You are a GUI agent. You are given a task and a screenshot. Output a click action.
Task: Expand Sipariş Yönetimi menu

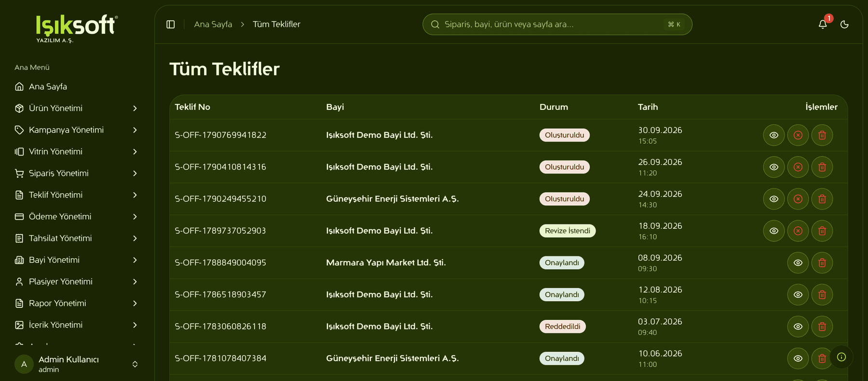77,173
